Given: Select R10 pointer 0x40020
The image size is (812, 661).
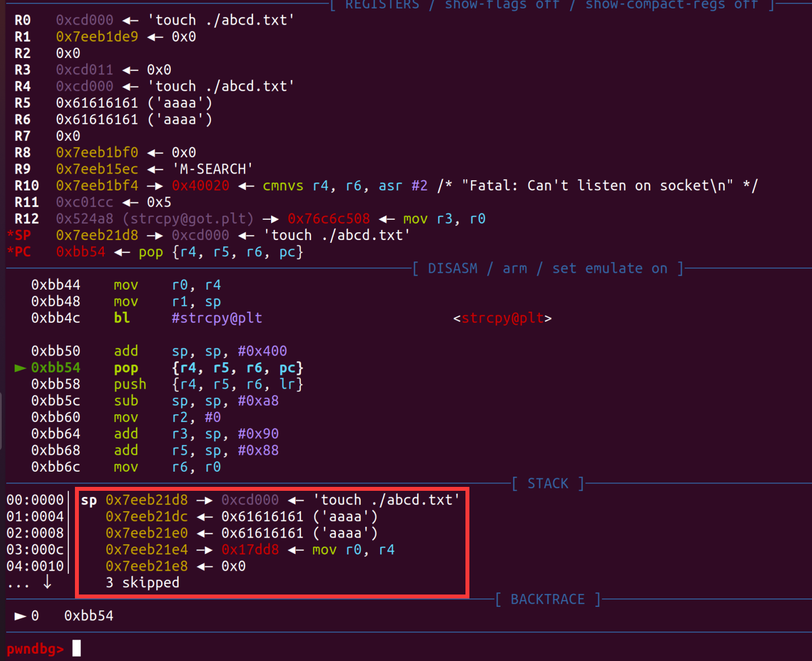Looking at the screenshot, I should click(x=201, y=185).
